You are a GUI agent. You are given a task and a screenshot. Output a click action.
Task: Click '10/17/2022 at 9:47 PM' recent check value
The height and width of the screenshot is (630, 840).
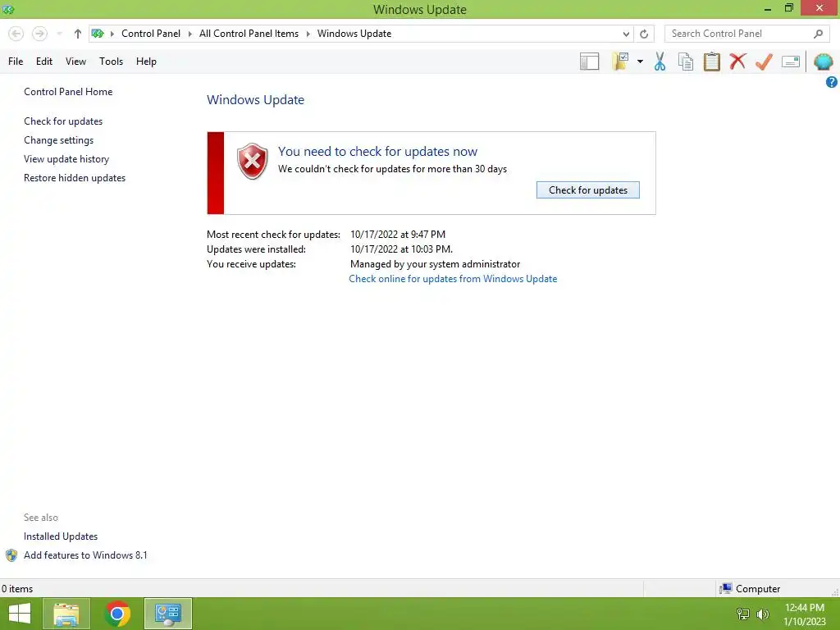pyautogui.click(x=398, y=234)
